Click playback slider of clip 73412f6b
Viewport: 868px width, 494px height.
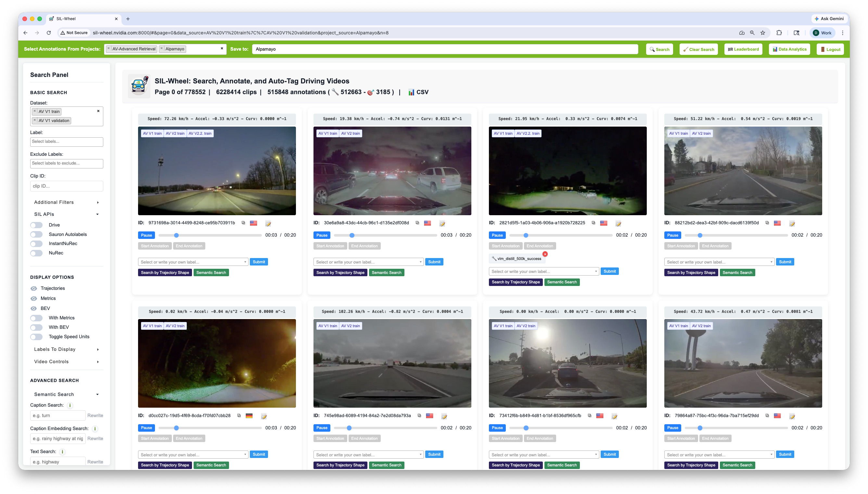560,428
